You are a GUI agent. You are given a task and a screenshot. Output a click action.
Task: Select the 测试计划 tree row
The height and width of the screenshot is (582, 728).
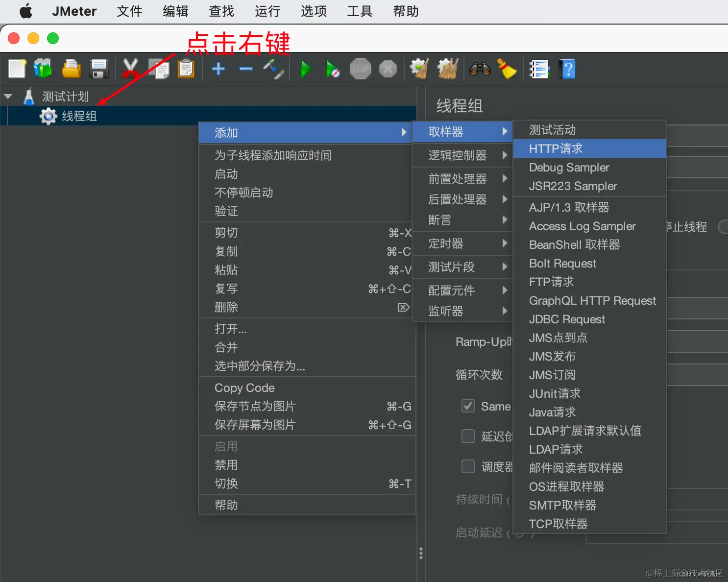[x=208, y=97]
